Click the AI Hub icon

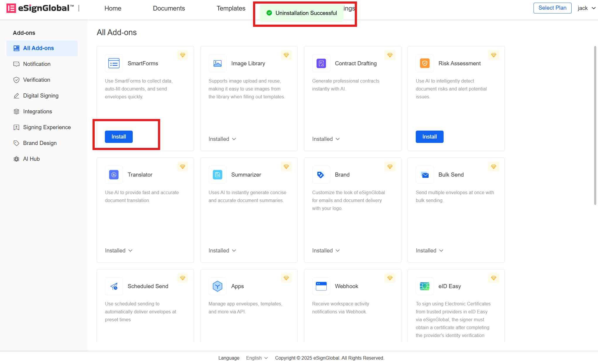coord(16,159)
